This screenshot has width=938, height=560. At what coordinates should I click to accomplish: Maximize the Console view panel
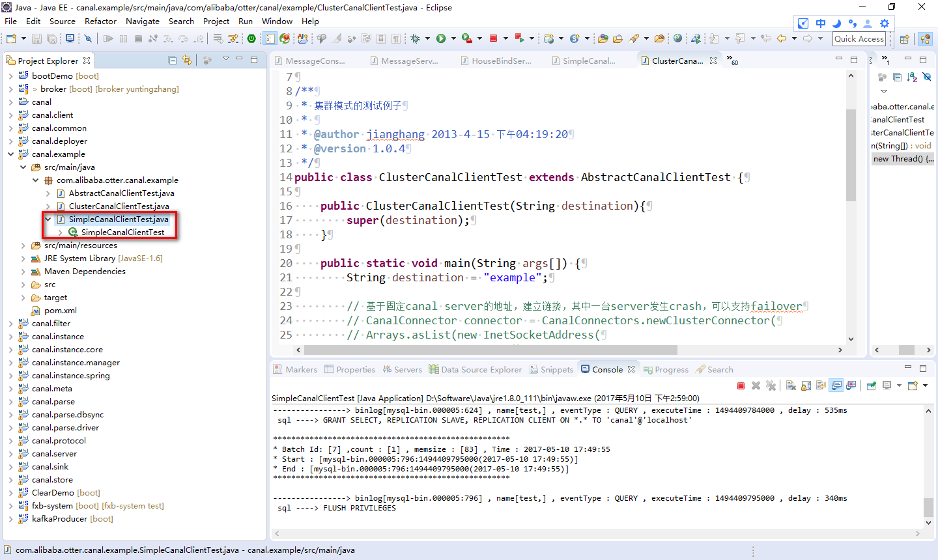pyautogui.click(x=923, y=368)
